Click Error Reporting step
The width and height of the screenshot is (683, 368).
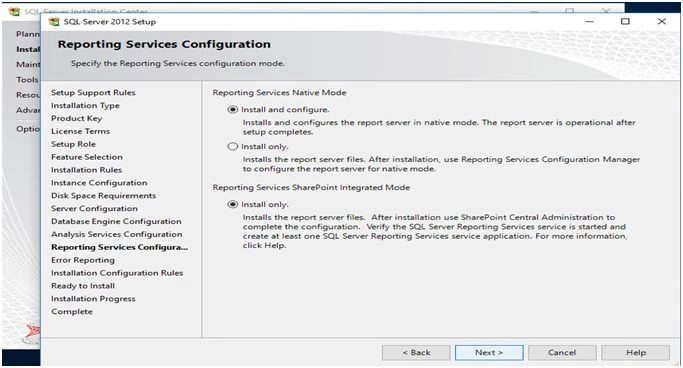pyautogui.click(x=83, y=260)
